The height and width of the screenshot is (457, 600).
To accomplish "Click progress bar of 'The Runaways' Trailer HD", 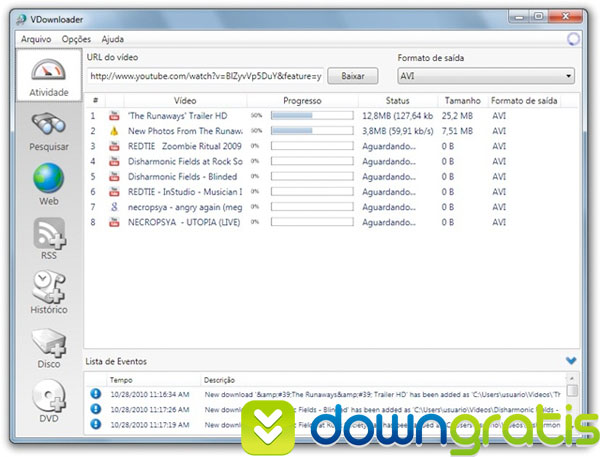I will 312,115.
